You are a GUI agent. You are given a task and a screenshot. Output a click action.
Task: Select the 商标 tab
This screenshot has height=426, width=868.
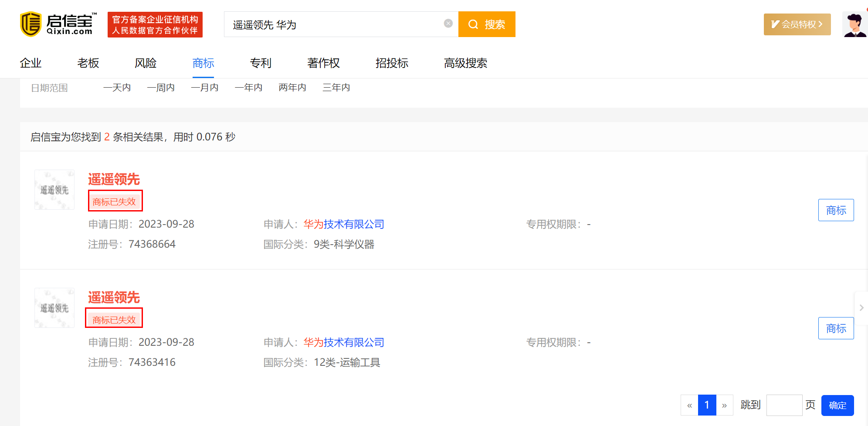(203, 63)
